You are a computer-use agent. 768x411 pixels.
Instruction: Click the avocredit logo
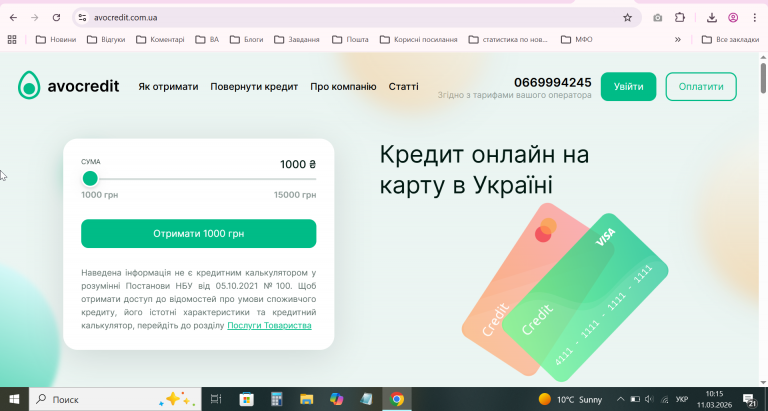pyautogui.click(x=69, y=86)
